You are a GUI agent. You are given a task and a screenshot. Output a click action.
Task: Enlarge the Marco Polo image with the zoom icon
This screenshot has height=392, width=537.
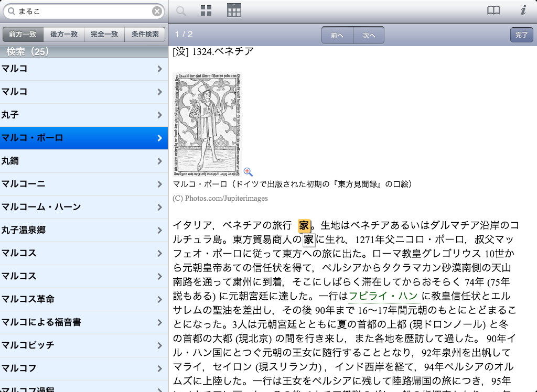click(248, 172)
